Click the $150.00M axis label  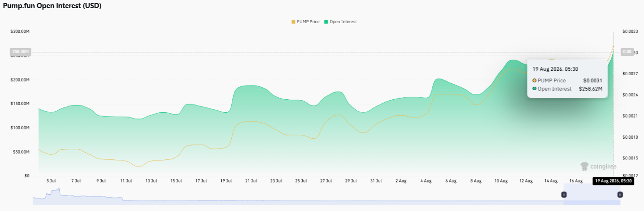click(20, 104)
